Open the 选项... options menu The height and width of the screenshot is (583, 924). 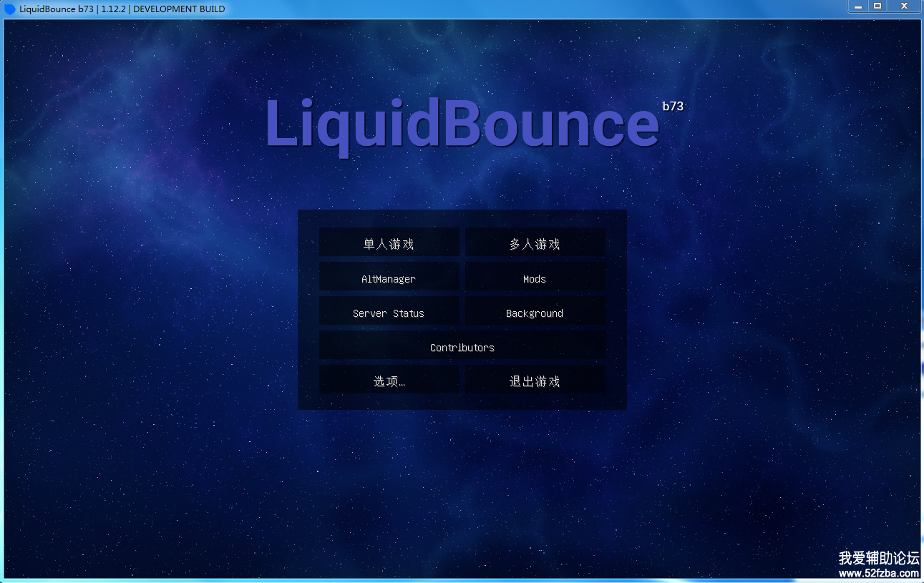(389, 381)
